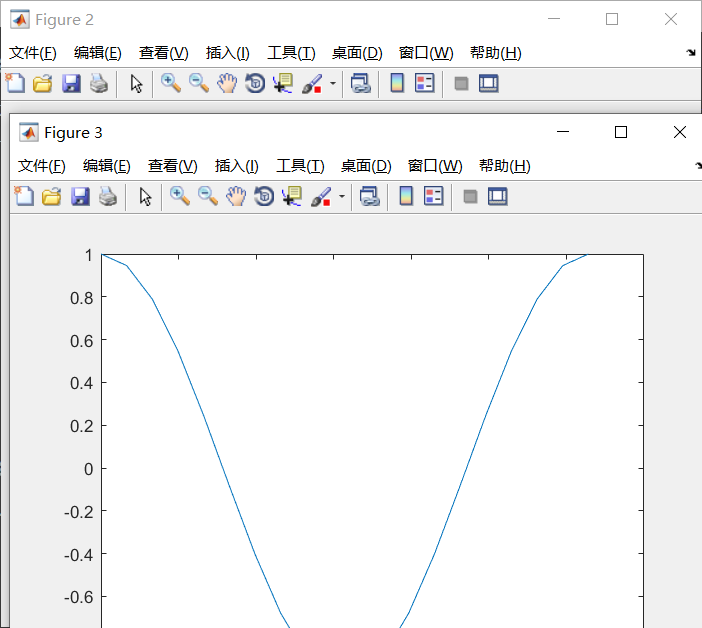
Task: Open 文件(F) menu in Figure 2
Action: pyautogui.click(x=33, y=53)
